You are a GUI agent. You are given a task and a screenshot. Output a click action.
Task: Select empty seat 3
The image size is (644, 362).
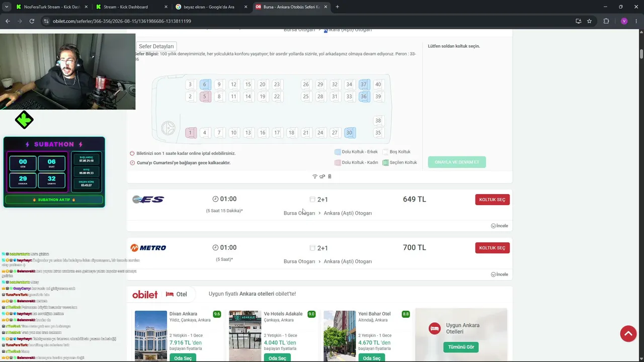pos(190,84)
